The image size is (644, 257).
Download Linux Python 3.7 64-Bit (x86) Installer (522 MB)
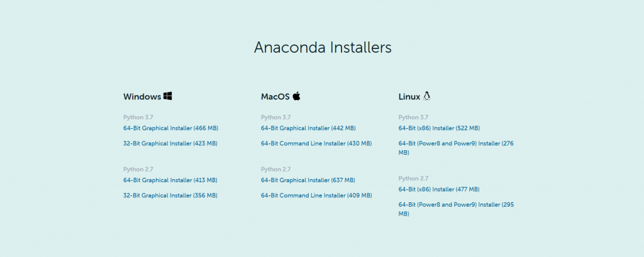point(439,128)
